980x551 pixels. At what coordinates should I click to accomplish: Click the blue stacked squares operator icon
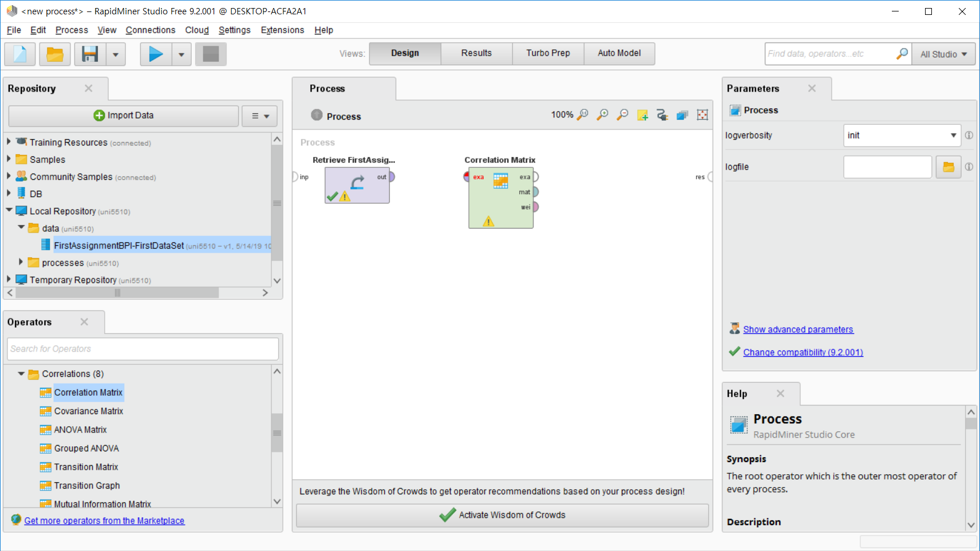point(682,115)
